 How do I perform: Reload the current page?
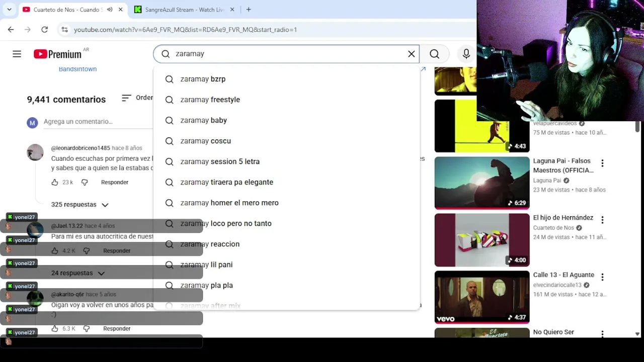(x=44, y=30)
